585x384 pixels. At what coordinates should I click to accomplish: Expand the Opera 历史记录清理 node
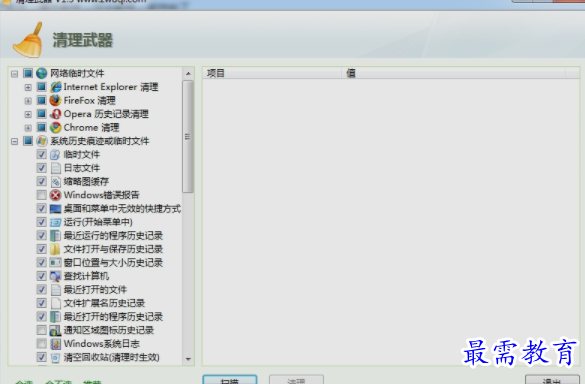coord(28,114)
